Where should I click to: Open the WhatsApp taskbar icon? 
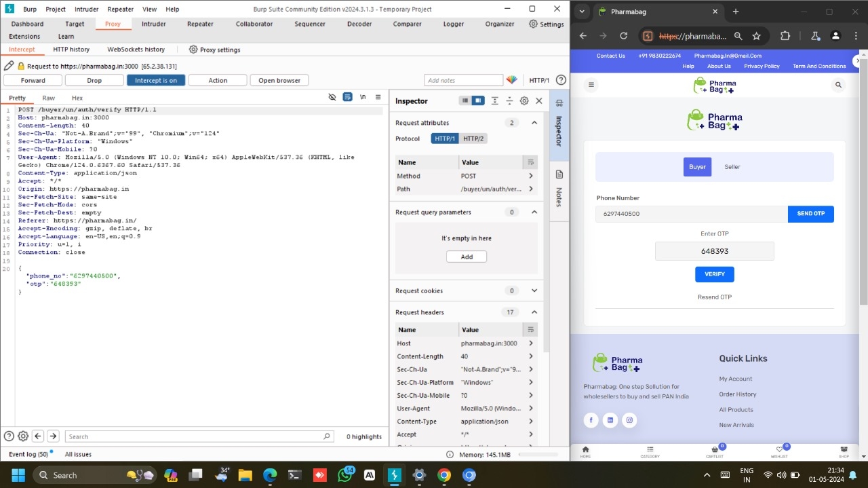tap(345, 475)
